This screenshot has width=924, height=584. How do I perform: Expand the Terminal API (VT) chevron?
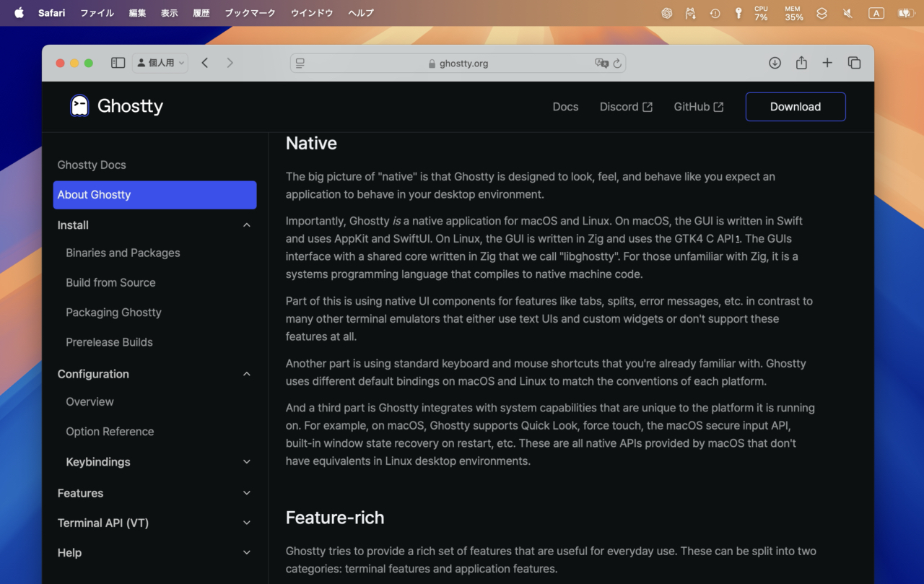[x=247, y=523]
